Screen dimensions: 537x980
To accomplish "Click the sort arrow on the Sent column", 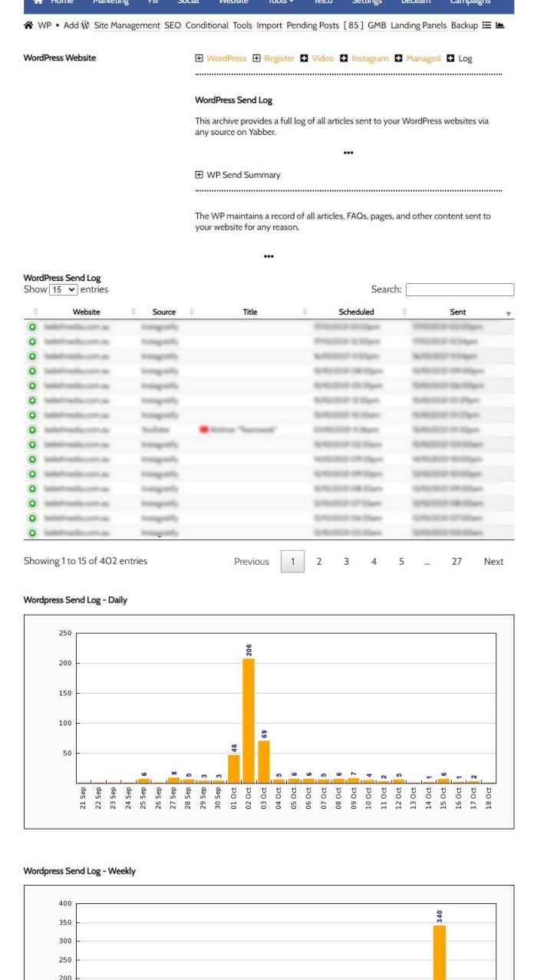I will pos(508,313).
